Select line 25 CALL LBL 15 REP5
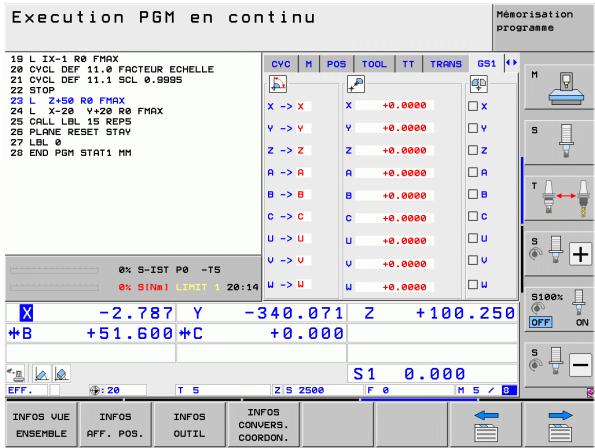This screenshot has height=448, width=595. point(71,121)
